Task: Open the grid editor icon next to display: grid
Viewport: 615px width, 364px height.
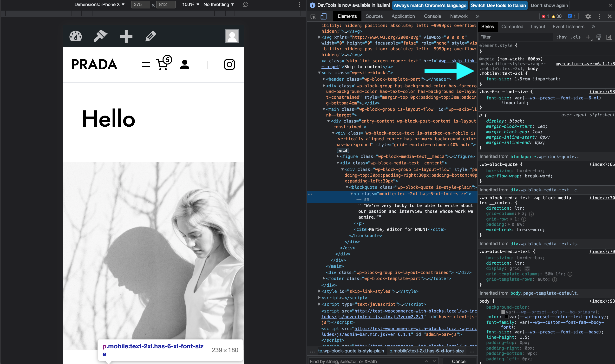Action: (x=527, y=269)
